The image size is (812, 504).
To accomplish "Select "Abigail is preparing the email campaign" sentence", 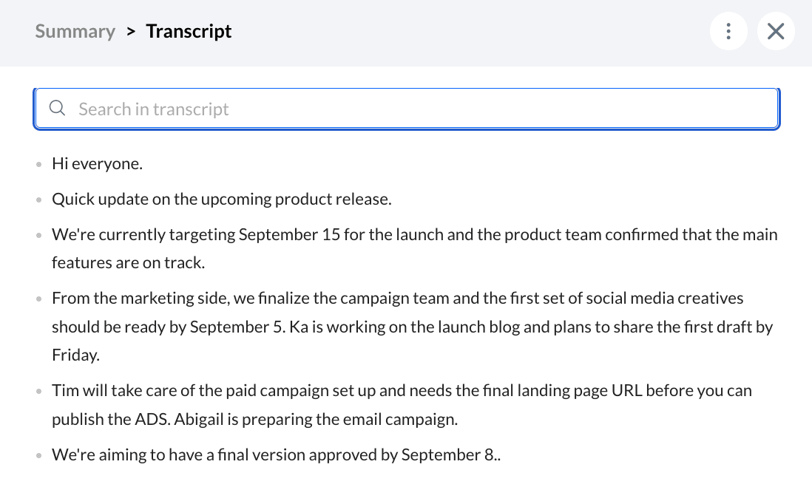I will click(316, 419).
